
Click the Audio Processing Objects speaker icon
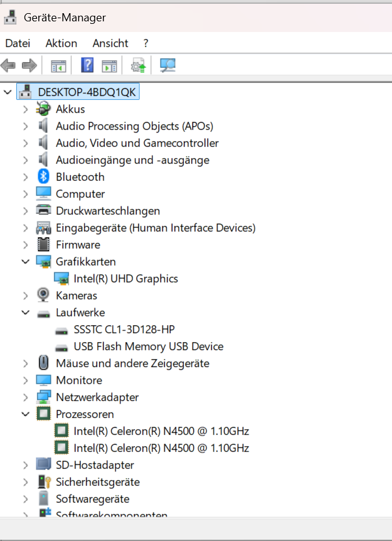(43, 126)
